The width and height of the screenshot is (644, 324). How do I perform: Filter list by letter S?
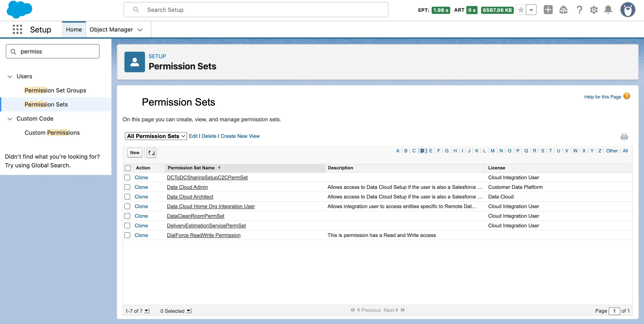tap(542, 151)
